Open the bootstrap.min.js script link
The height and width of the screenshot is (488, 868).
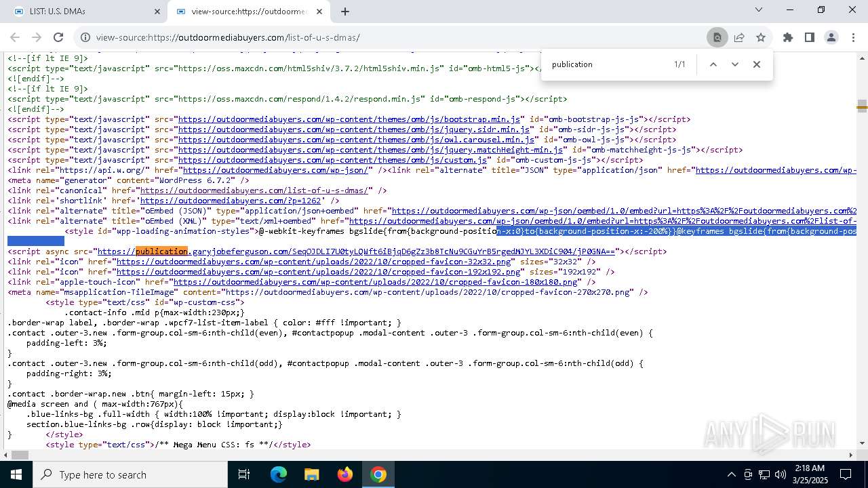pos(350,119)
